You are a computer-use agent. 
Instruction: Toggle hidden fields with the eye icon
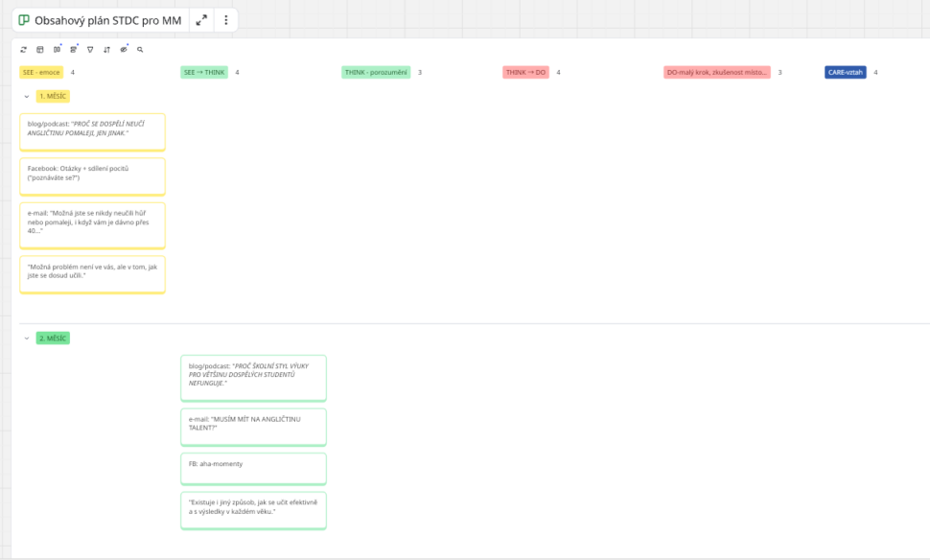coord(124,49)
